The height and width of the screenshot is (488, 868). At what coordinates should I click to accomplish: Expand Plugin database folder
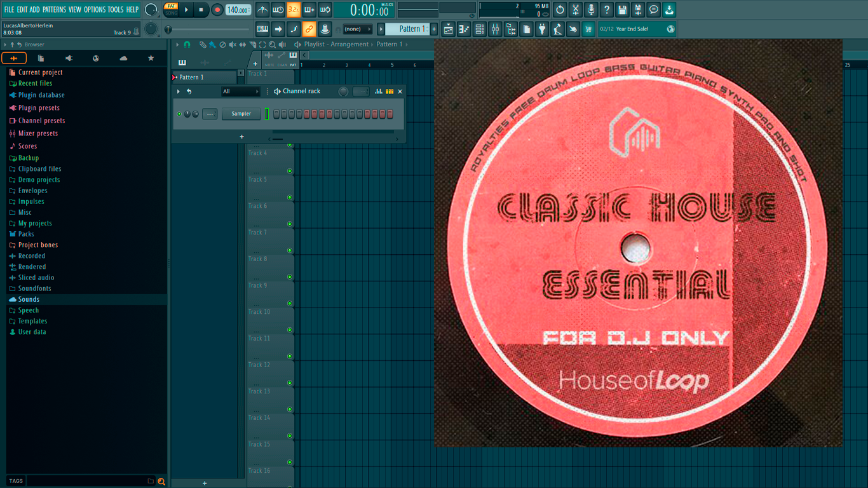coord(41,95)
